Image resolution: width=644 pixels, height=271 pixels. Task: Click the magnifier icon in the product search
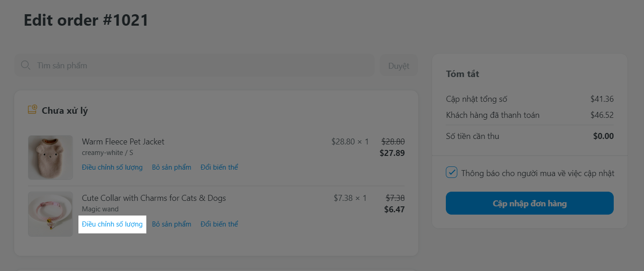pyautogui.click(x=26, y=66)
